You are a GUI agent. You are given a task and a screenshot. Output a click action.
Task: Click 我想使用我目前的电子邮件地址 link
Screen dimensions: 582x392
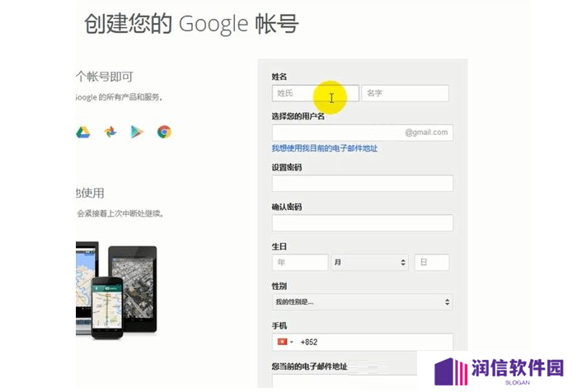pyautogui.click(x=325, y=148)
